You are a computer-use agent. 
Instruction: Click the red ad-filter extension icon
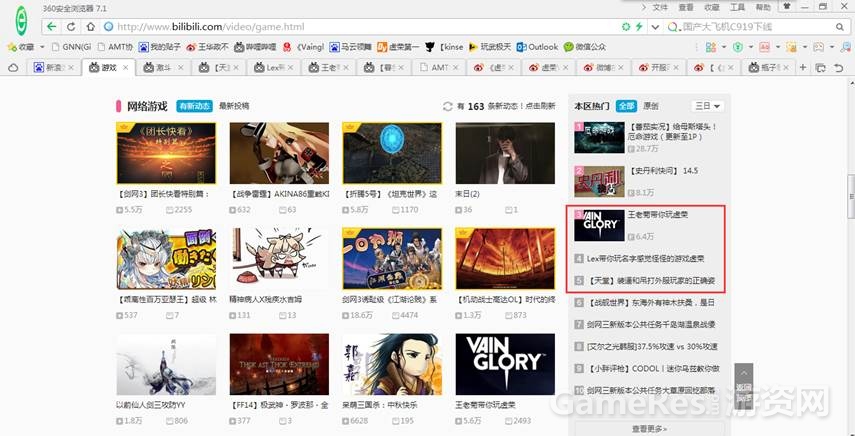(x=764, y=47)
